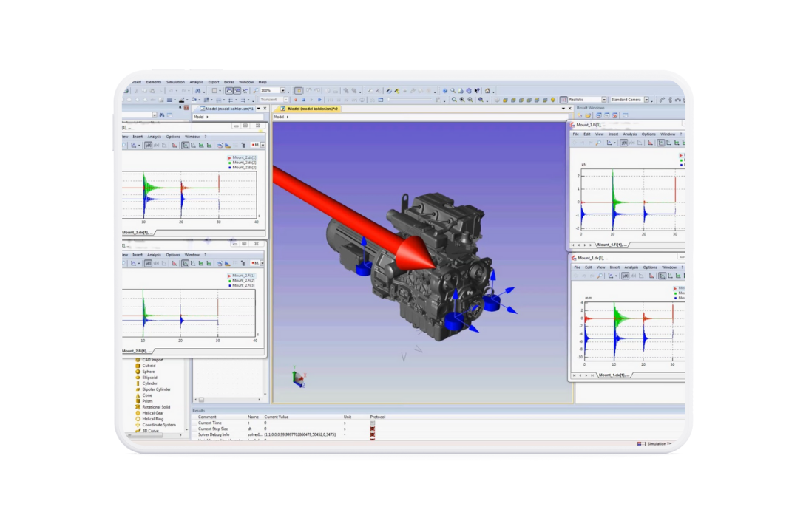Image resolution: width=806 pixels, height=532 pixels.
Task: Select the Mount_2.F[1] sheet tab
Action: [136, 351]
